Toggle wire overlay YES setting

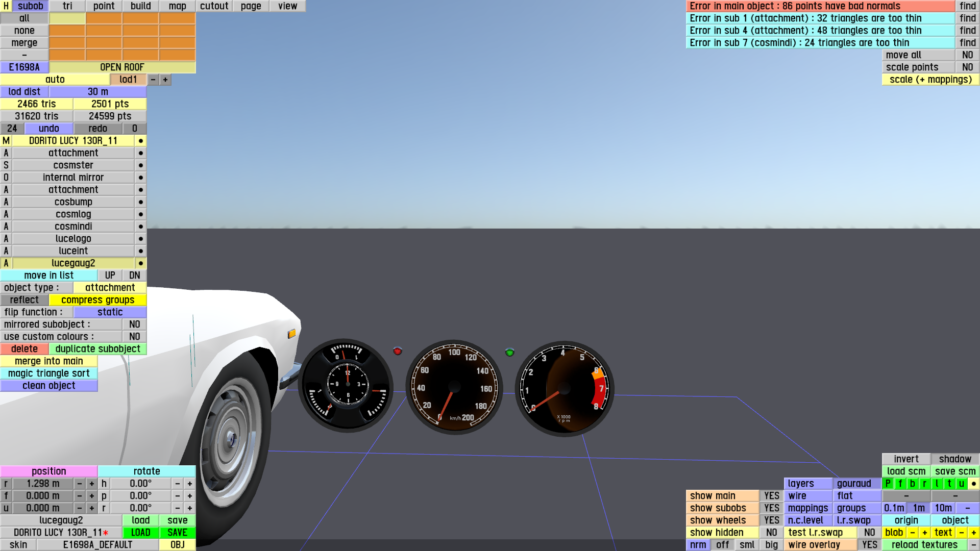tap(869, 545)
